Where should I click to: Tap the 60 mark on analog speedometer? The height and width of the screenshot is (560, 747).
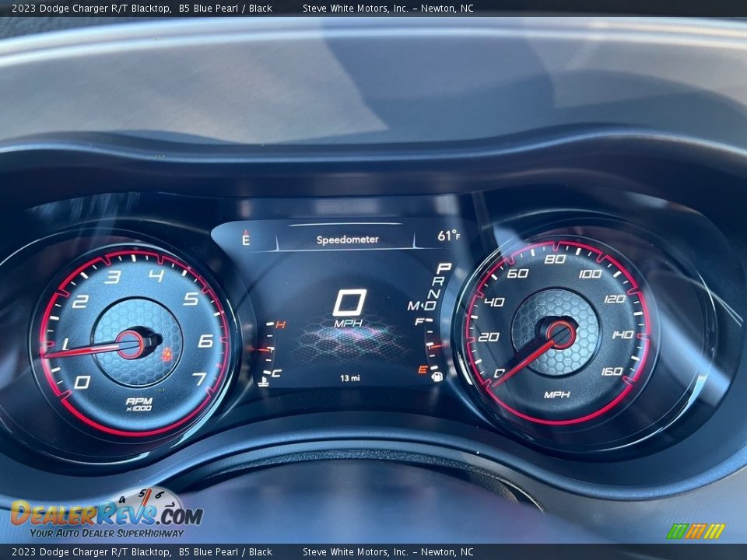(x=518, y=273)
